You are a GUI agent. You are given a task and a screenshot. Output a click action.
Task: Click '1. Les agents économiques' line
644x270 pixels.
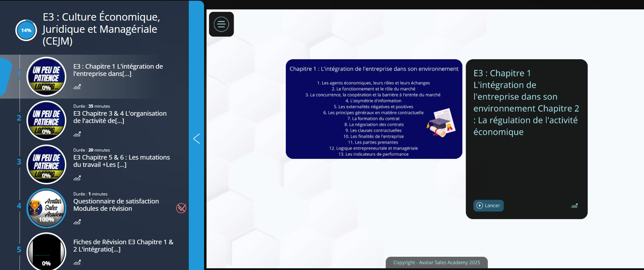click(373, 83)
